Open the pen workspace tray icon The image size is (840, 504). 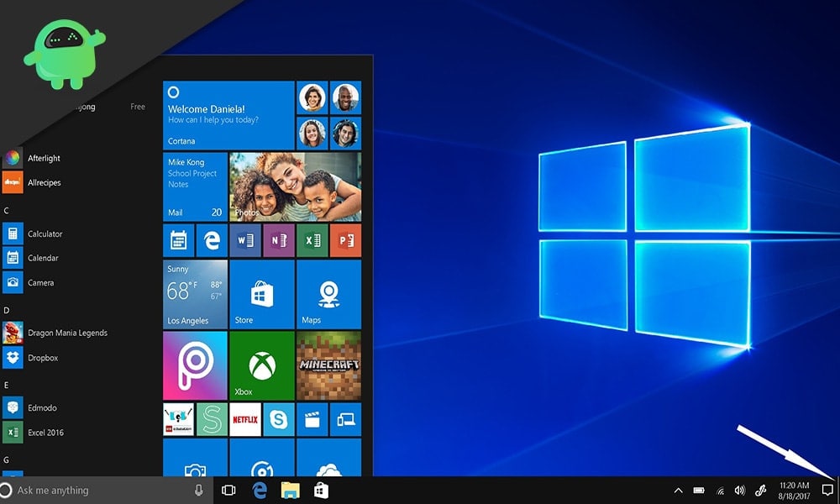[x=760, y=490]
